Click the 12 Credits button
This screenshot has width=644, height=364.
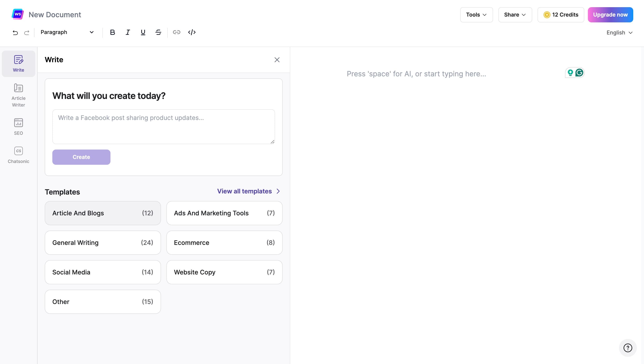(561, 15)
